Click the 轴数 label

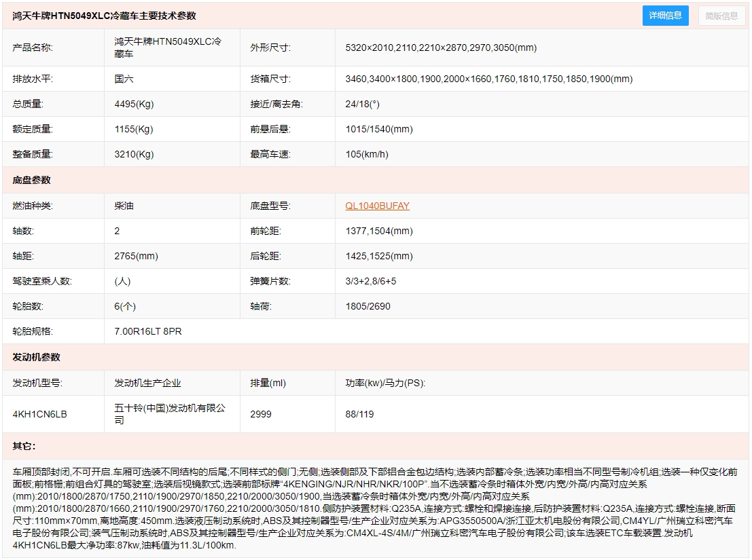[23, 231]
